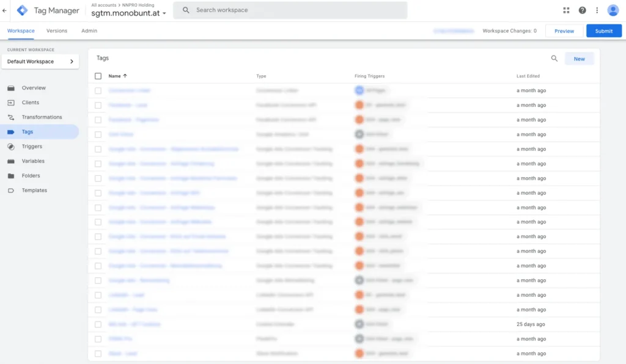Click the magnifier icon in Search workspace bar
626x364 pixels.
186,10
